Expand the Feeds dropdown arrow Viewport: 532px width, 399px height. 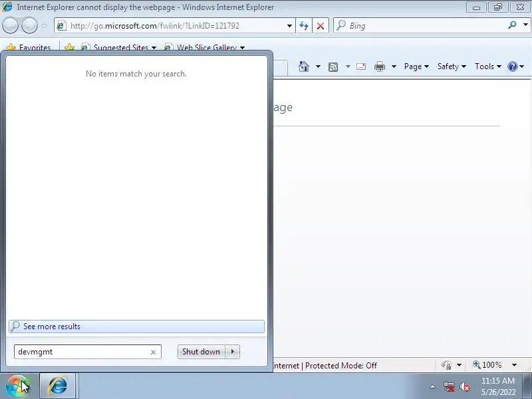pos(348,66)
